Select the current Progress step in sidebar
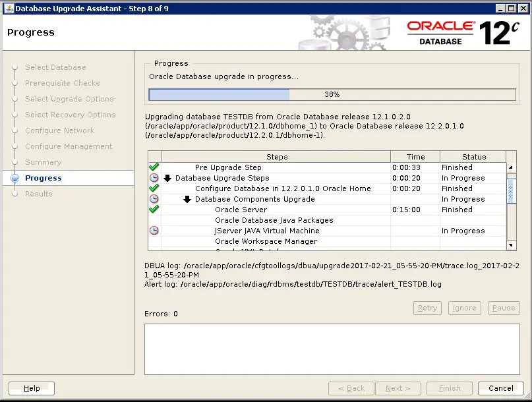The width and height of the screenshot is (532, 402). 44,178
